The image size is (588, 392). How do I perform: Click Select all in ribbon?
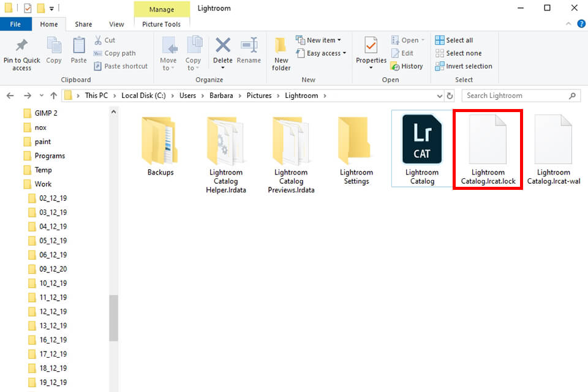(454, 40)
